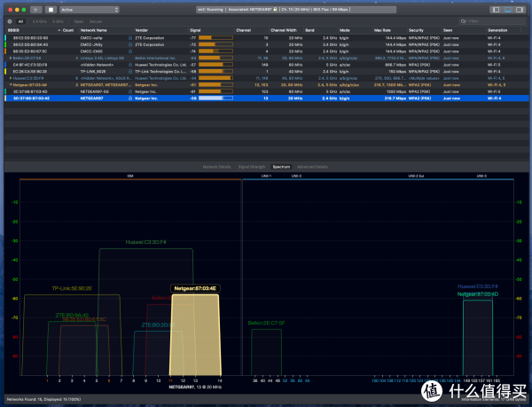Click the play/resume scanning button
This screenshot has height=407, width=532.
point(35,9)
